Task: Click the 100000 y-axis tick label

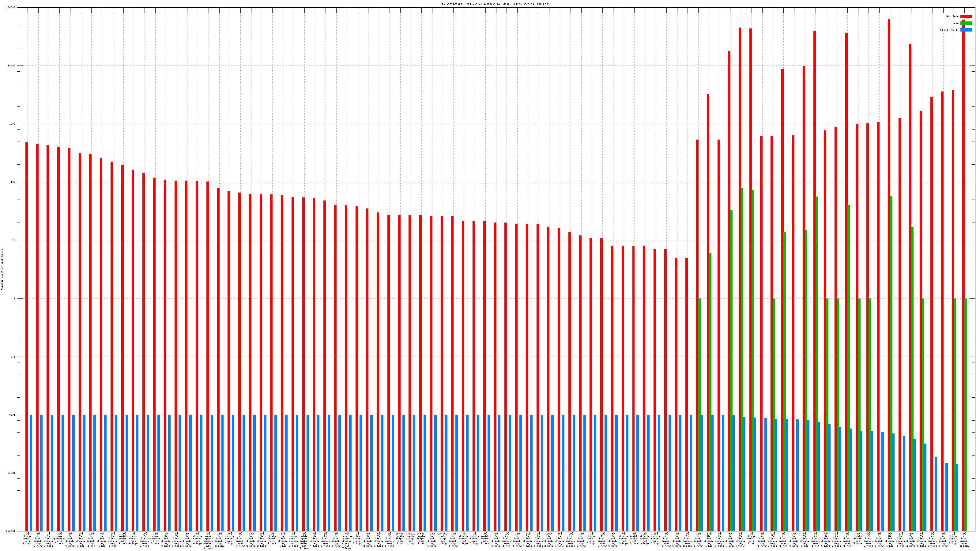Action: tap(11, 8)
